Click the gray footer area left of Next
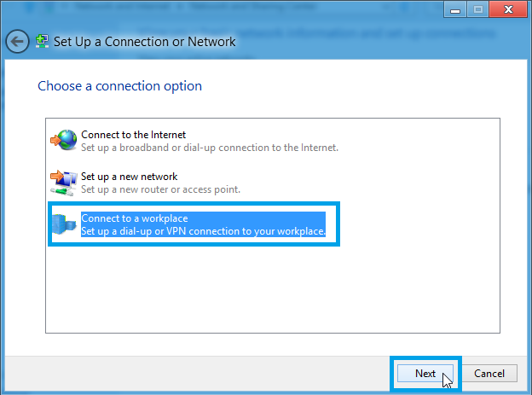Image resolution: width=532 pixels, height=395 pixels. pyautogui.click(x=197, y=374)
